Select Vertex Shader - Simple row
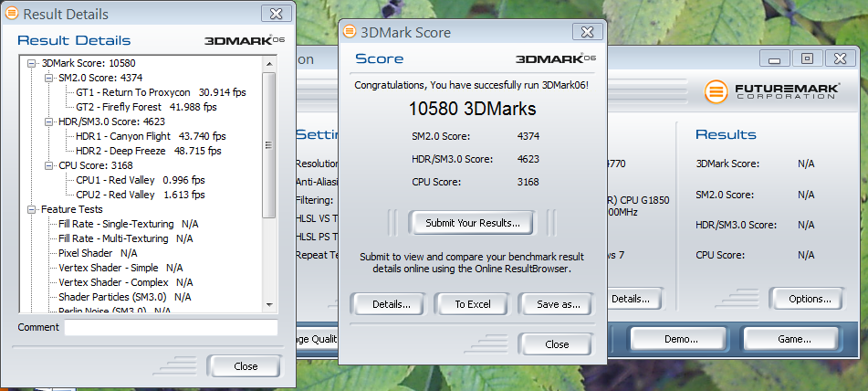 pos(120,268)
